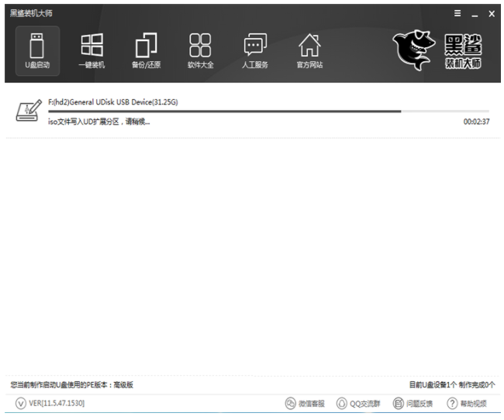The height and width of the screenshot is (420, 504).
Task: Open 问题反馈 feedback form
Action: coord(413,404)
